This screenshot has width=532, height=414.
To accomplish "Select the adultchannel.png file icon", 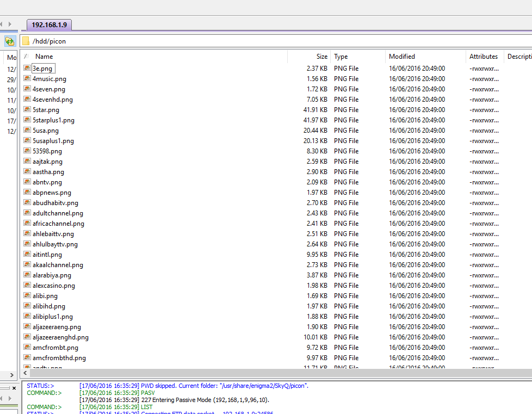I will 27,213.
